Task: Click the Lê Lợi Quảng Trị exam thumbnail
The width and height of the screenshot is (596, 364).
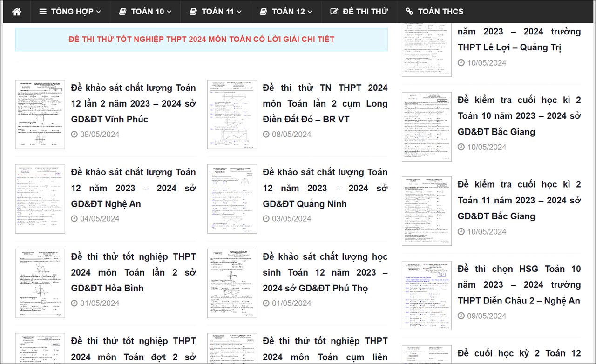Action: 427,50
